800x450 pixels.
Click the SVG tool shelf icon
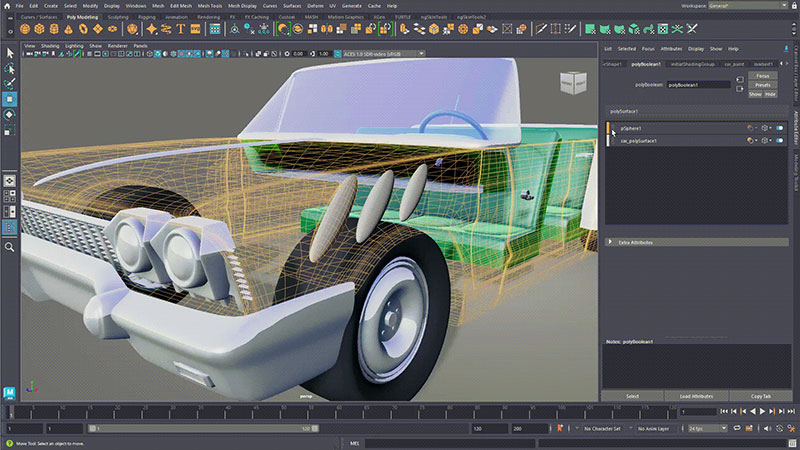coord(195,29)
